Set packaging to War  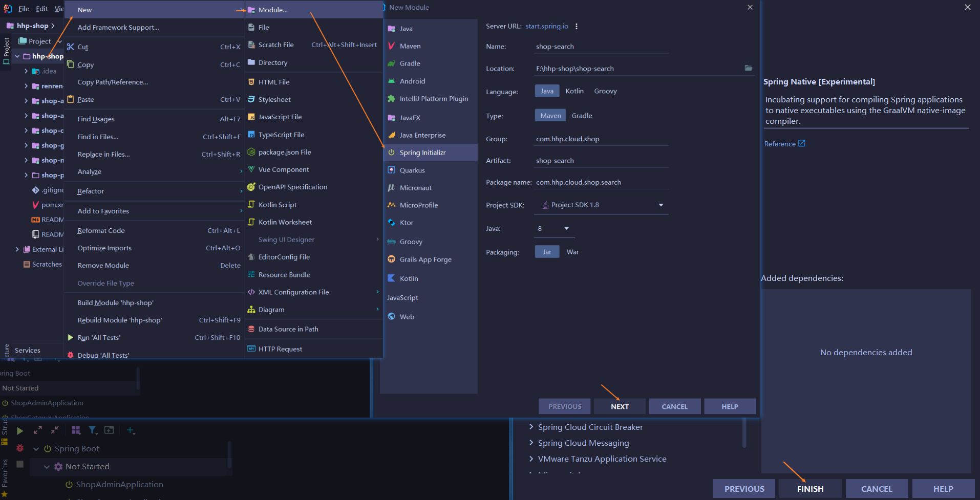coord(572,252)
